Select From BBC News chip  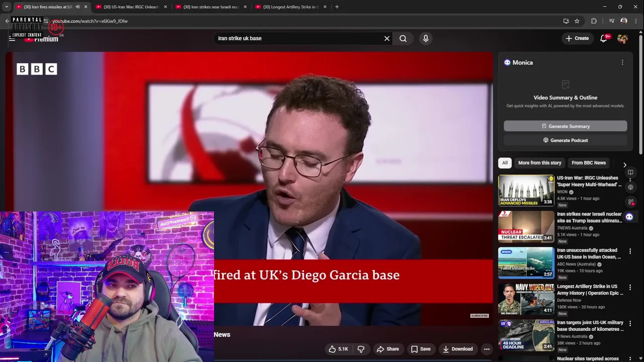point(589,163)
